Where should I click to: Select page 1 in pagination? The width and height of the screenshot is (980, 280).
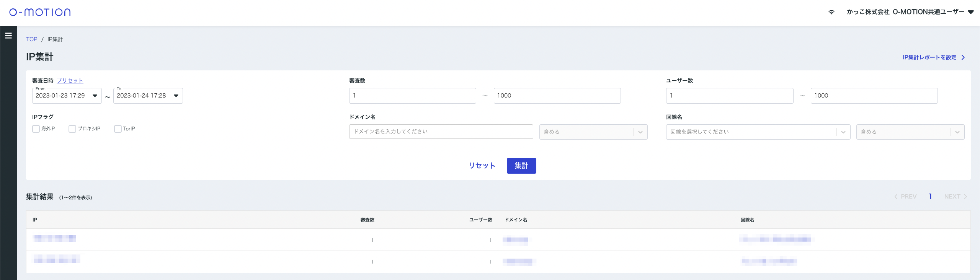930,197
